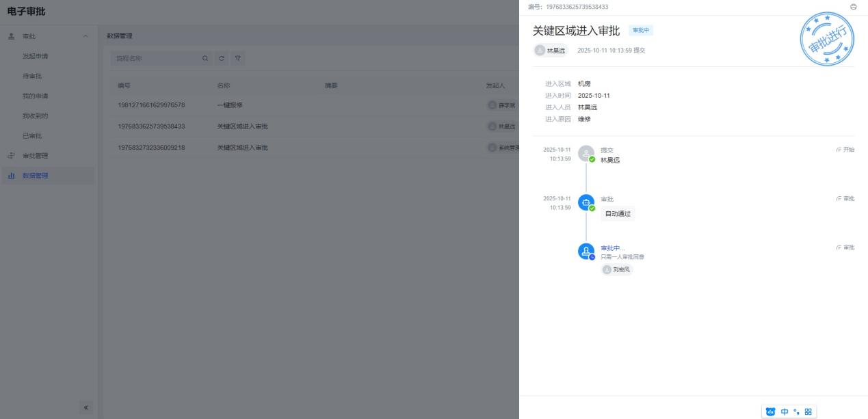Click the 林昊远 submitter tag under the title
The width and height of the screenshot is (868, 419).
coord(551,50)
